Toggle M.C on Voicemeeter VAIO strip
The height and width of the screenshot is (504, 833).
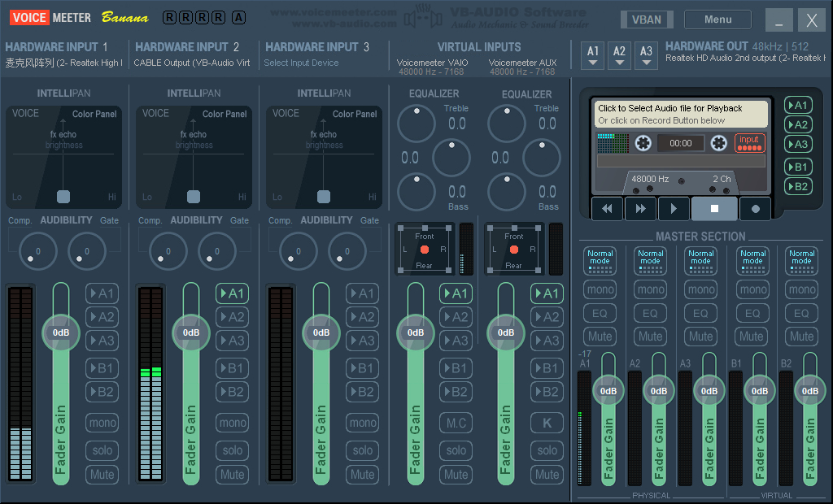pyautogui.click(x=456, y=423)
